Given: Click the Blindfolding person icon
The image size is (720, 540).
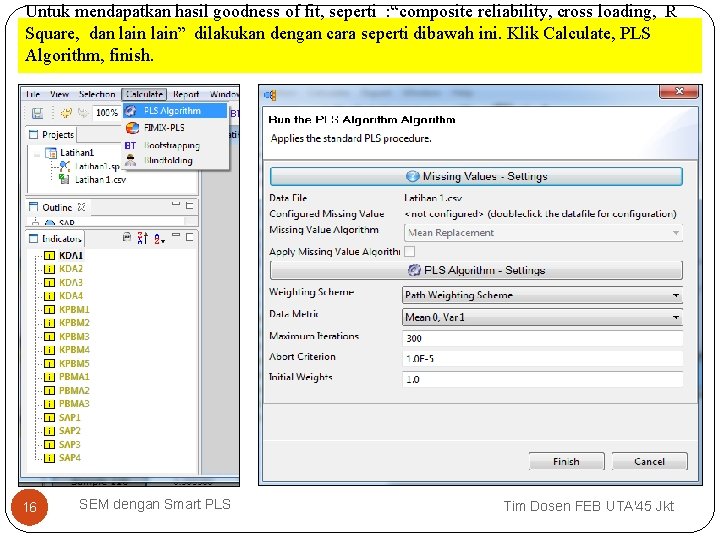Looking at the screenshot, I should click(131, 160).
